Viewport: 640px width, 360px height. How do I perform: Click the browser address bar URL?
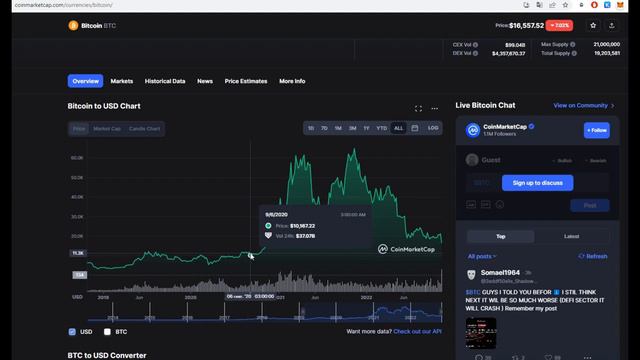tap(64, 5)
